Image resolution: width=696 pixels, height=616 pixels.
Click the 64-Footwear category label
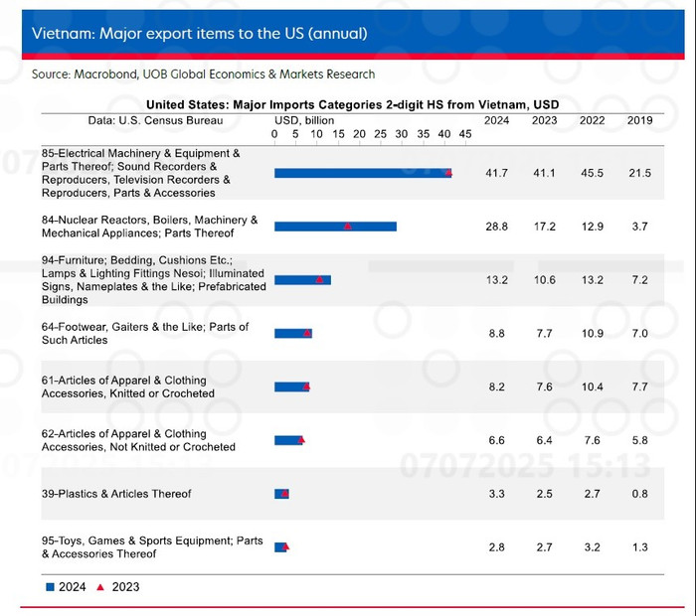(145, 334)
